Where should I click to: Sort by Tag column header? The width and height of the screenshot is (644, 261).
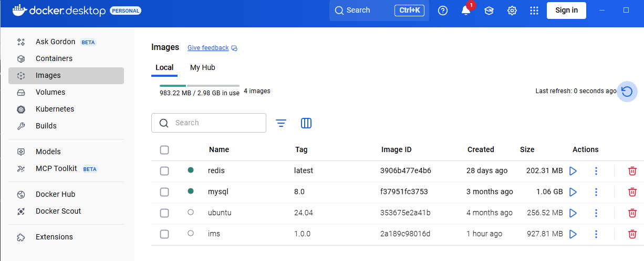302,149
